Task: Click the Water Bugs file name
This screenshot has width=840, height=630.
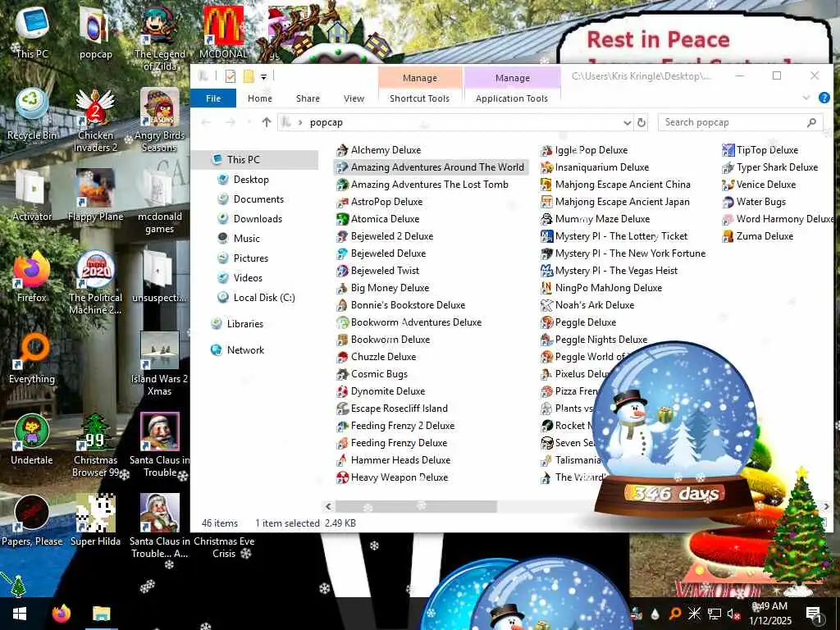Action: [x=760, y=202]
